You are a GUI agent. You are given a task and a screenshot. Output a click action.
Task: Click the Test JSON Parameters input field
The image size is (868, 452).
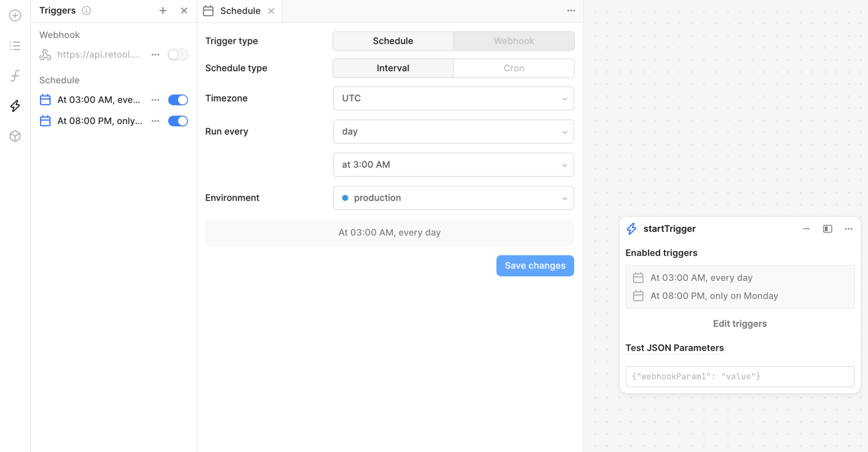click(x=740, y=376)
